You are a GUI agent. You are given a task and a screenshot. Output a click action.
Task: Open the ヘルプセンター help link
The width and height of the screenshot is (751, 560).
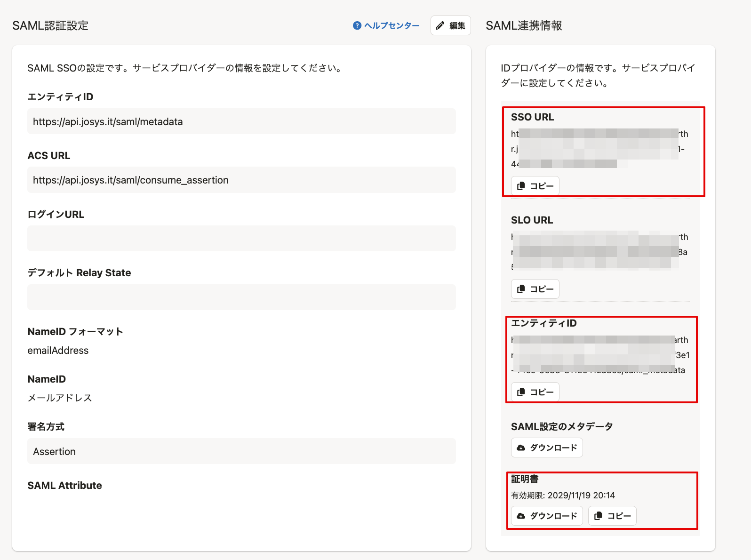tap(386, 25)
